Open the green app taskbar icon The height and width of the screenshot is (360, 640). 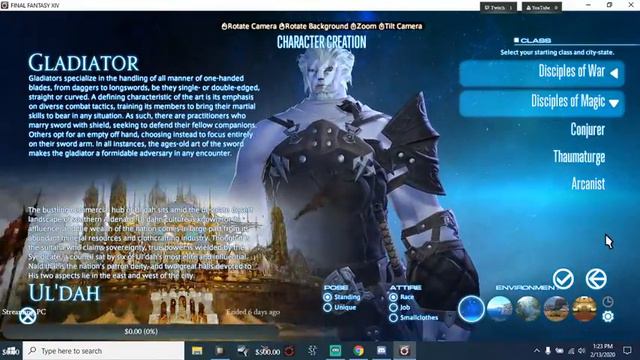coord(336,351)
